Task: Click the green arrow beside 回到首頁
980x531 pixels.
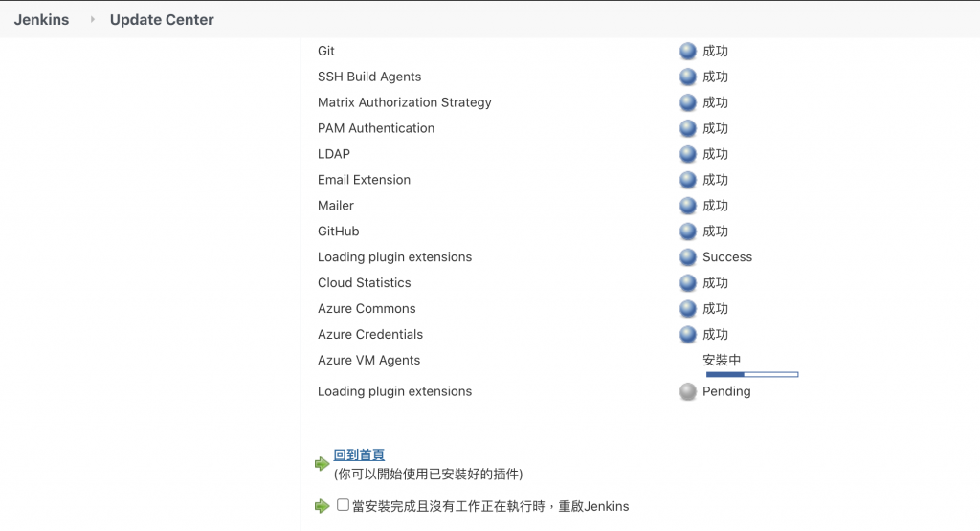Action: click(323, 464)
